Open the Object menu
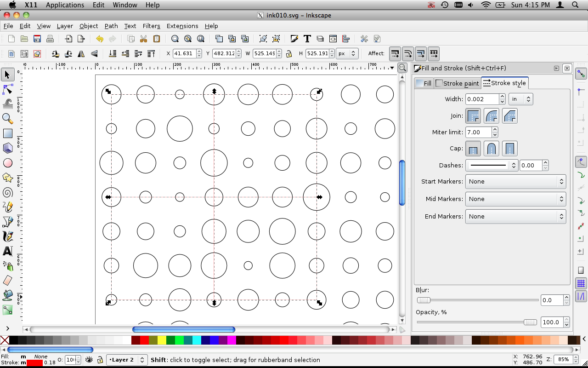 [x=89, y=26]
